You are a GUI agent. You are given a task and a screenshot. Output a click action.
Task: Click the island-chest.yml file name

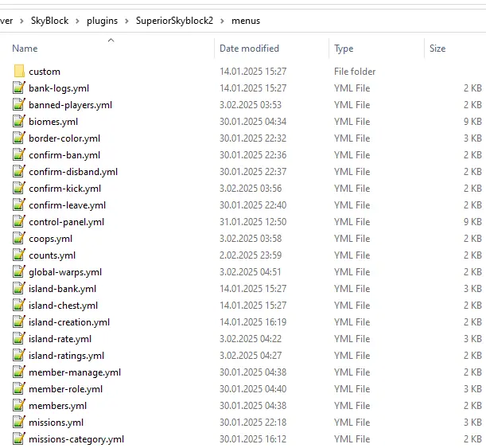[x=63, y=306]
